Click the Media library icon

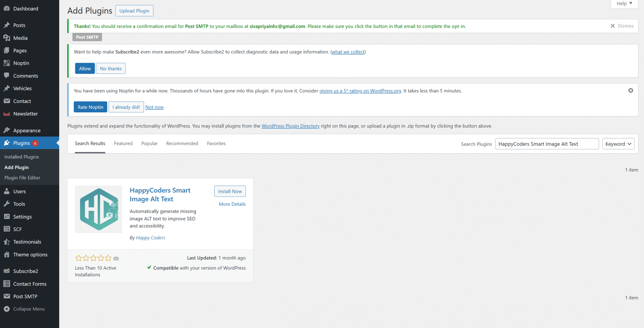[x=7, y=38]
